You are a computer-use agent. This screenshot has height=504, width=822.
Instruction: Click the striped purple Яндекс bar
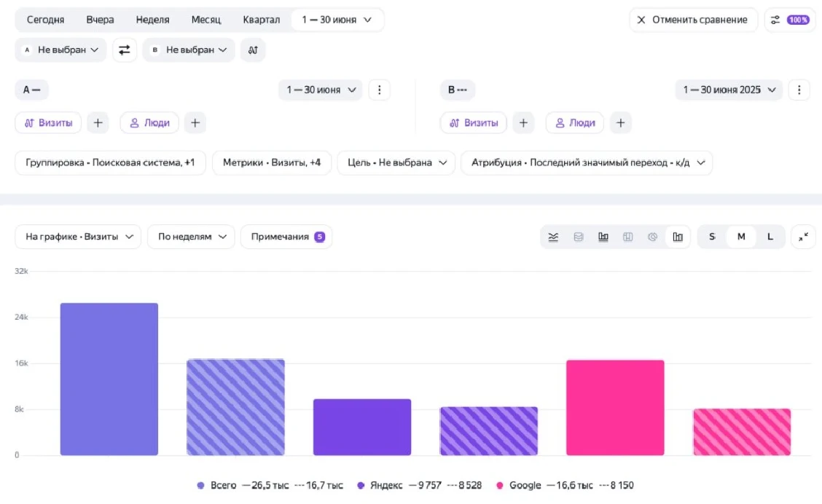[488, 431]
